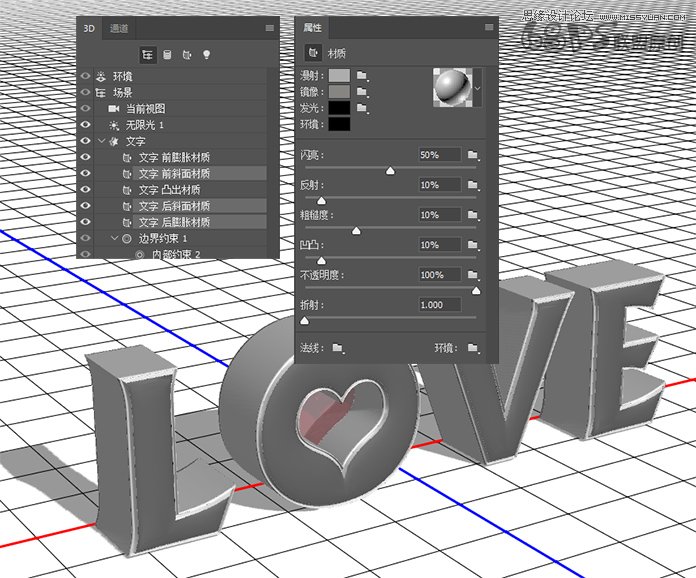
Task: Toggle visibility of 文字 mesh
Action: pyautogui.click(x=85, y=141)
